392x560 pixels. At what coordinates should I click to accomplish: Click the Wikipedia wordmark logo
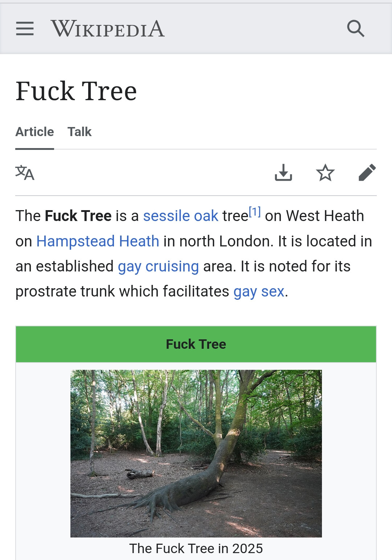click(x=108, y=29)
